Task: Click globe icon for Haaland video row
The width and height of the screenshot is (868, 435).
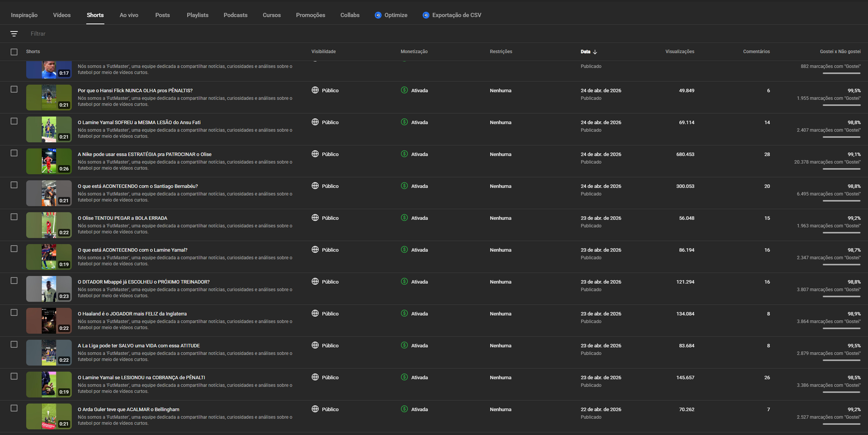Action: tap(315, 314)
